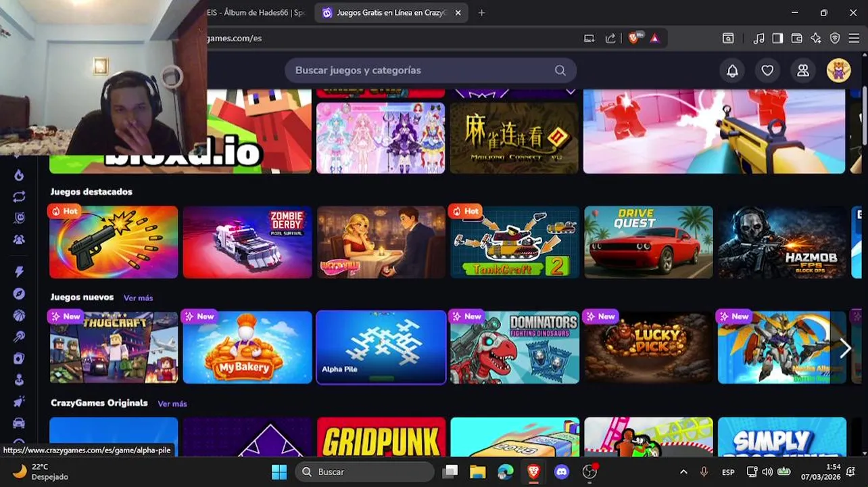Select the flame Popular icon in sidebar
The image size is (868, 487).
point(19,175)
